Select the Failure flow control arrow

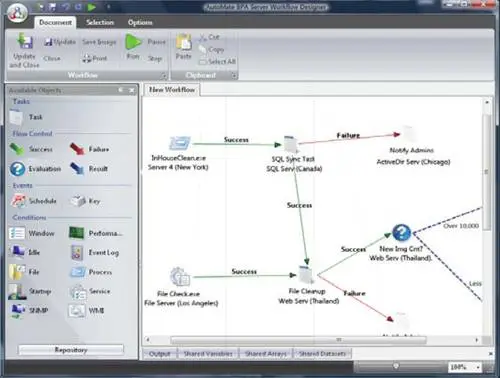tap(77, 149)
